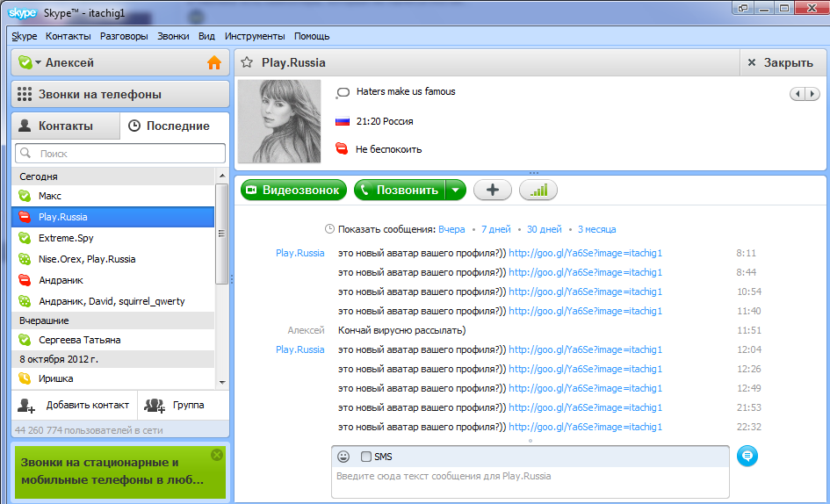Click the Позвонить call button

401,190
